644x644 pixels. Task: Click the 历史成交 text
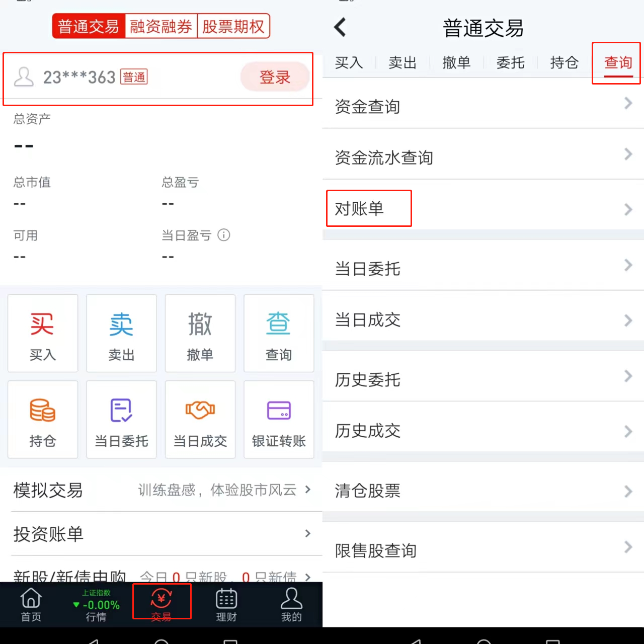point(367,431)
